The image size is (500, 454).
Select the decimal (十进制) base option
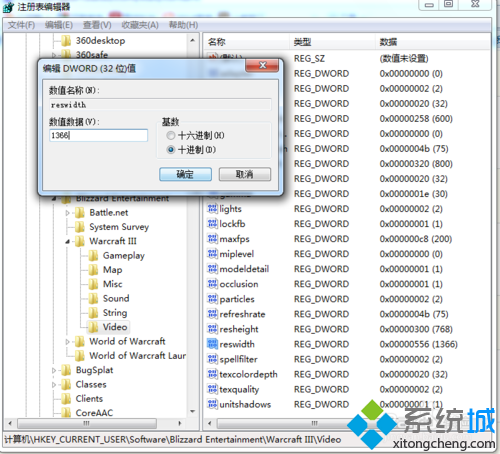point(171,150)
